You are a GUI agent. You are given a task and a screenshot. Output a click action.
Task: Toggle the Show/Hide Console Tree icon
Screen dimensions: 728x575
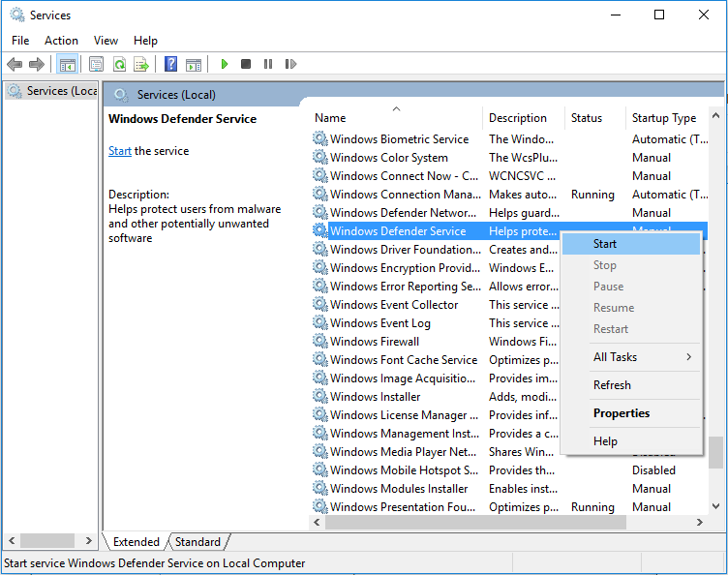67,64
